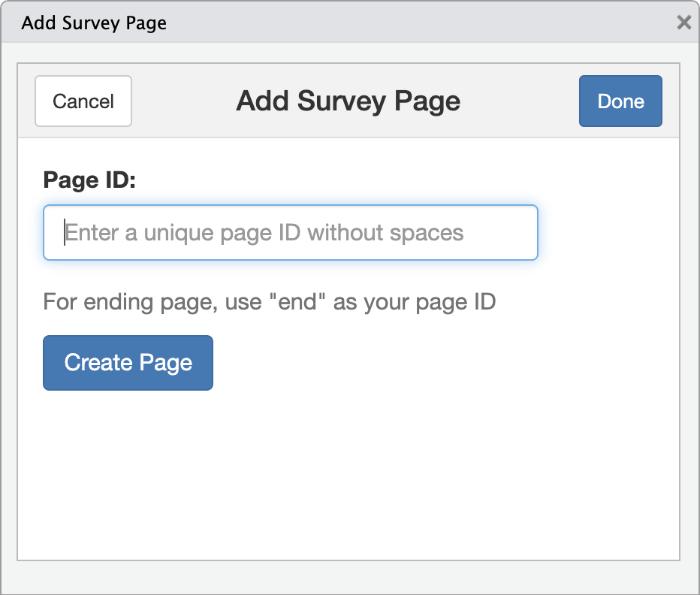Click the placeholder text about unique page ID

(264, 233)
